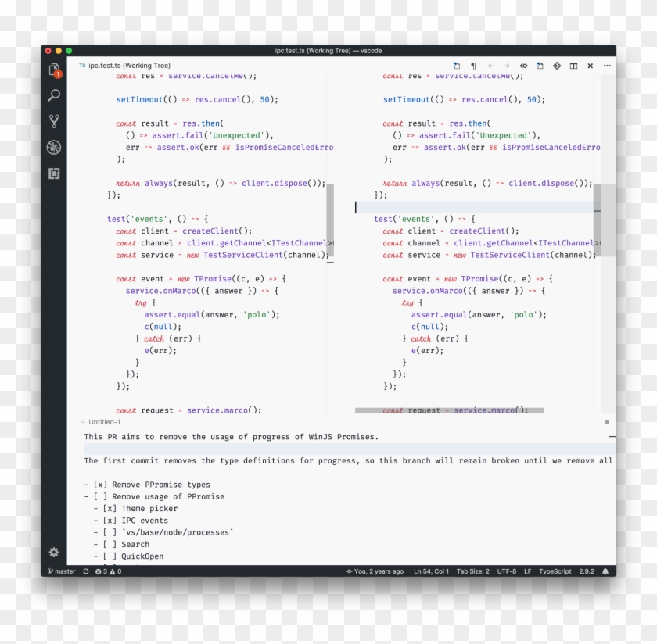Click the sync changes icon in status bar
Image resolution: width=657 pixels, height=644 pixels.
(x=86, y=571)
